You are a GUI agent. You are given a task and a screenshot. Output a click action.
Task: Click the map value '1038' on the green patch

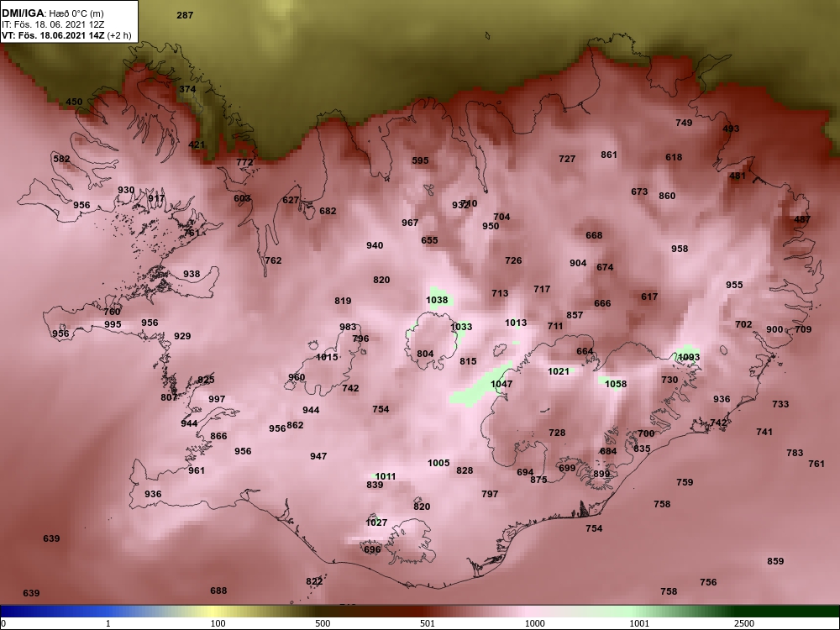pos(437,300)
